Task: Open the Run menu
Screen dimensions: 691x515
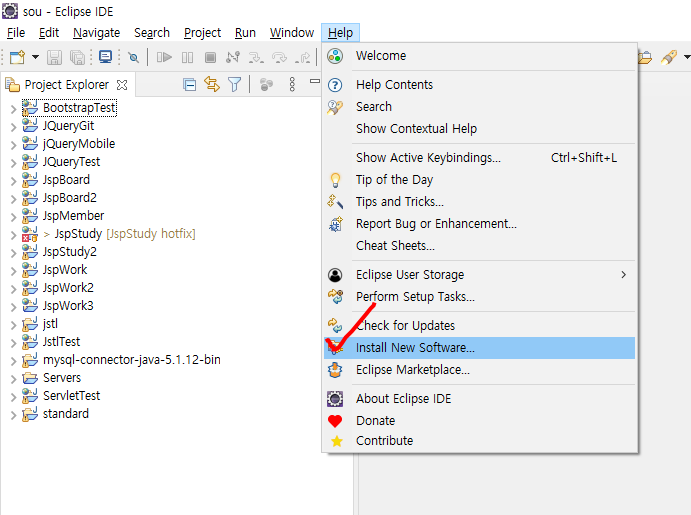Action: click(x=245, y=33)
